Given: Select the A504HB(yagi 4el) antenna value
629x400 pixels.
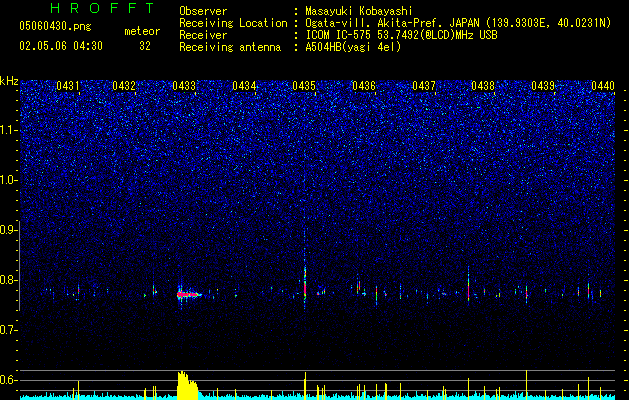Looking at the screenshot, I should 353,47.
